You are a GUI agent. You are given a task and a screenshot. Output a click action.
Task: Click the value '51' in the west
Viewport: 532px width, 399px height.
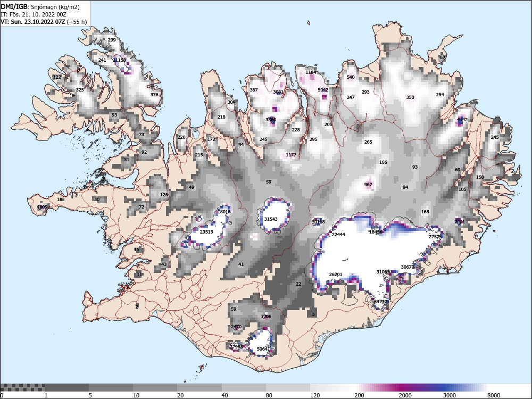[127, 160]
